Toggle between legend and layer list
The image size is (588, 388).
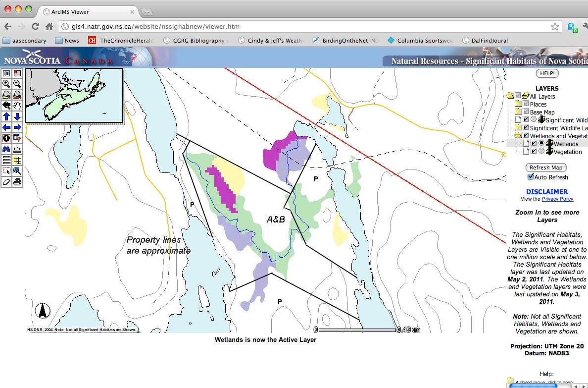[x=6, y=73]
